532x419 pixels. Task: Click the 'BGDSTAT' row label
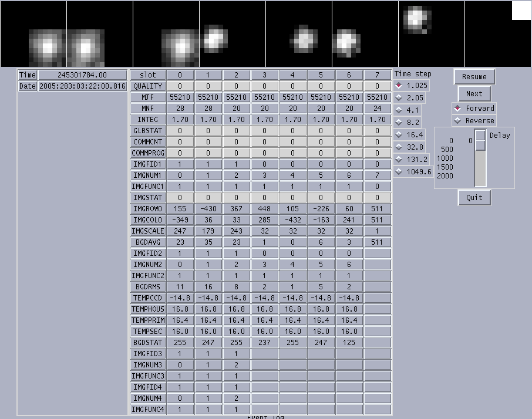(x=148, y=343)
